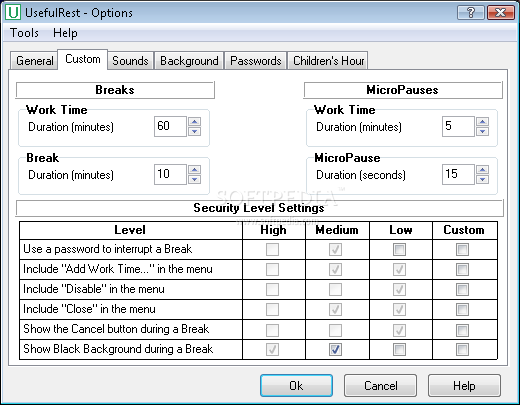Go to the Passwords tab
The height and width of the screenshot is (405, 520).
click(x=256, y=61)
